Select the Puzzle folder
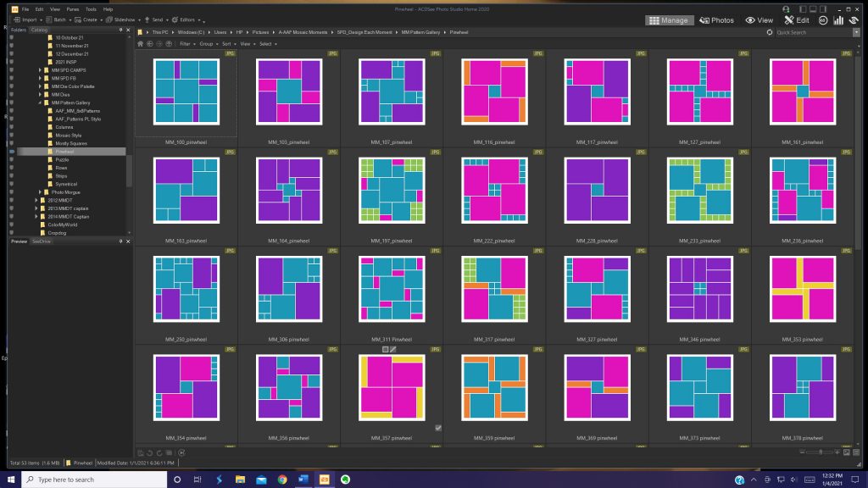 62,159
